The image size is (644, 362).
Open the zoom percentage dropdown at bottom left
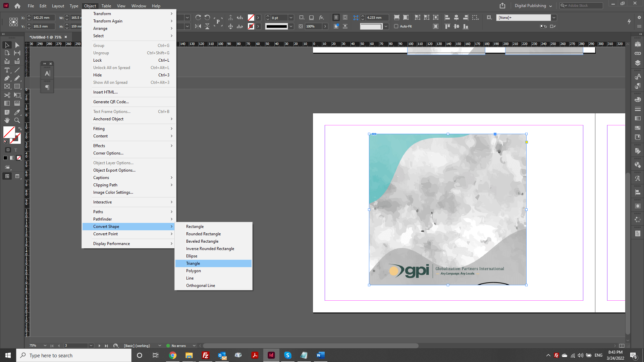coord(46,346)
